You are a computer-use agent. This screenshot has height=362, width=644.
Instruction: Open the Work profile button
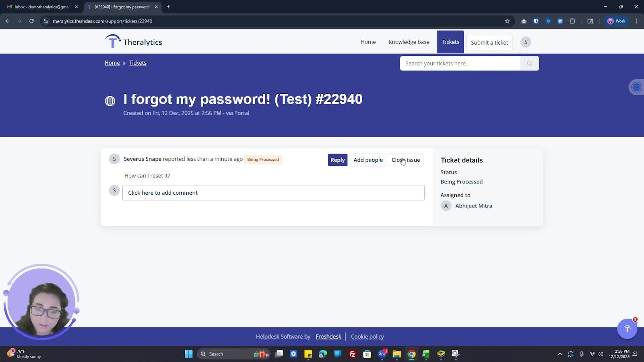(x=616, y=21)
